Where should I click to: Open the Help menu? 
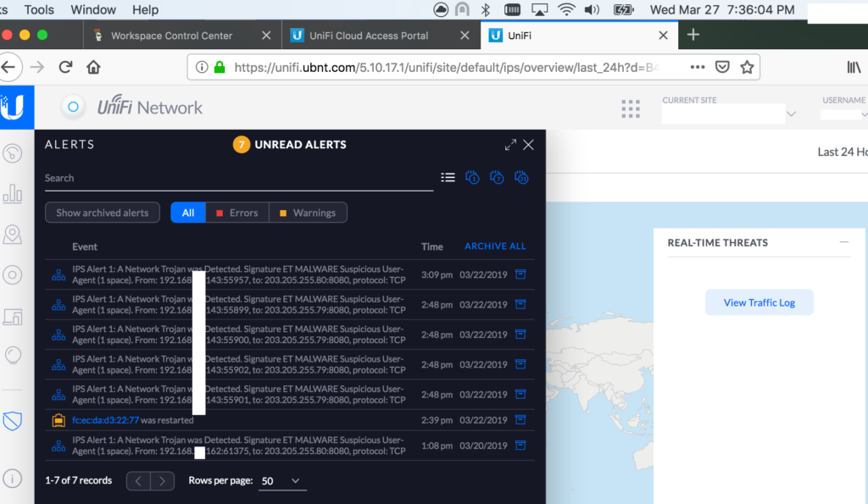point(145,10)
